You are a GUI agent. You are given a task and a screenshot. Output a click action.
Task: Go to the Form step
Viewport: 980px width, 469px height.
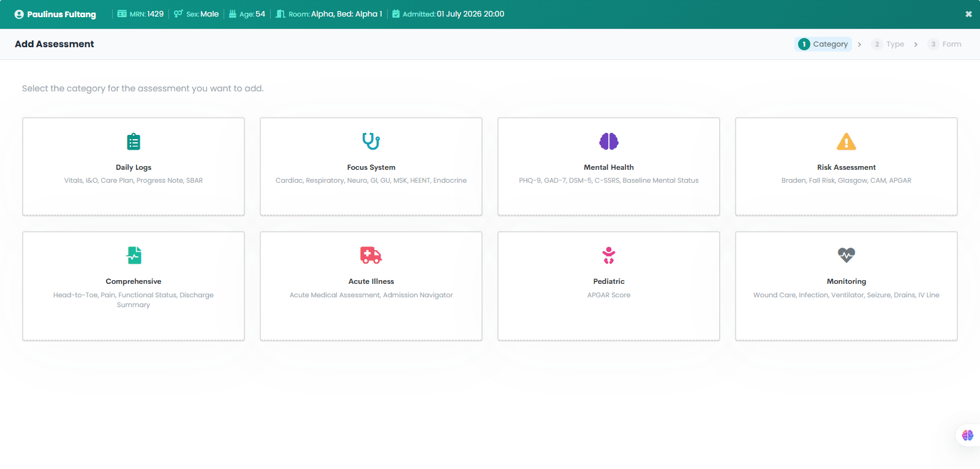pos(944,44)
